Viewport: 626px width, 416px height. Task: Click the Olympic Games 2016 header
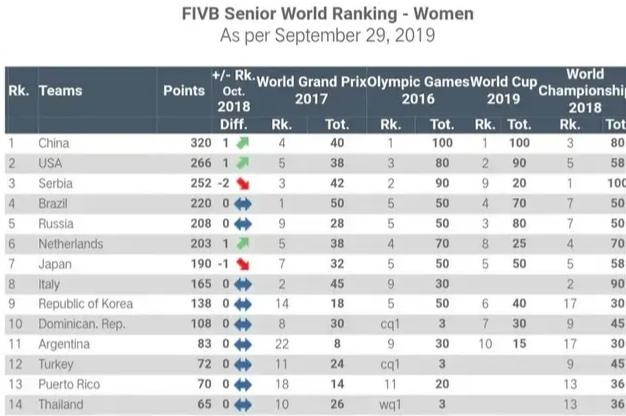click(x=418, y=90)
